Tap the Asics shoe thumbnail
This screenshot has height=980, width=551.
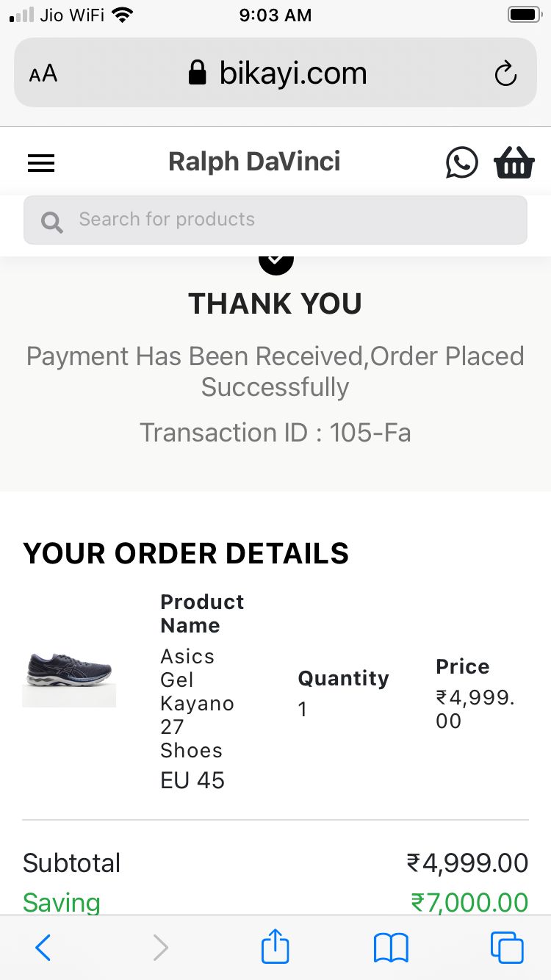pyautogui.click(x=69, y=677)
